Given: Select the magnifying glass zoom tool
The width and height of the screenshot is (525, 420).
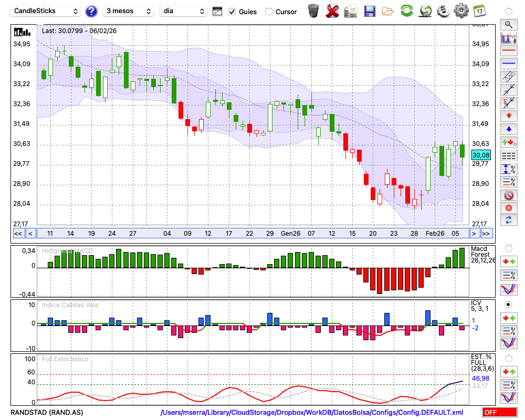Looking at the screenshot, I should (509, 25).
